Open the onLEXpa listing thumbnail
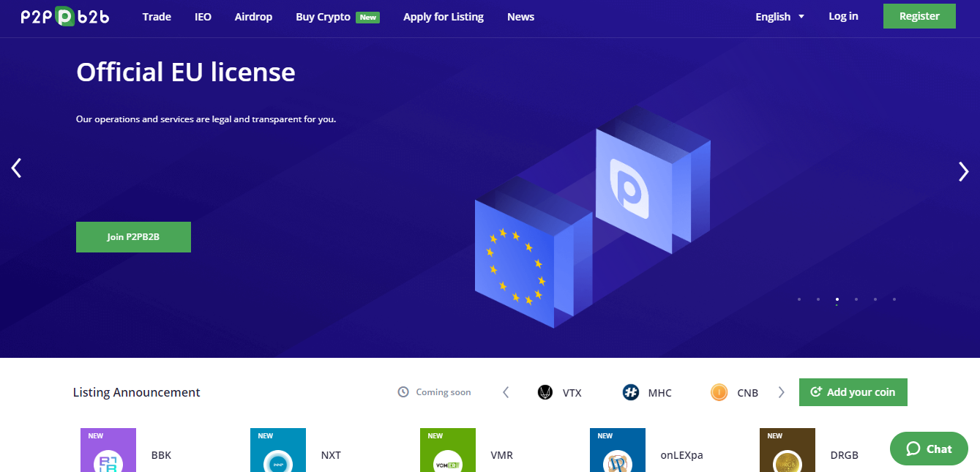This screenshot has height=472, width=980. pos(618,450)
